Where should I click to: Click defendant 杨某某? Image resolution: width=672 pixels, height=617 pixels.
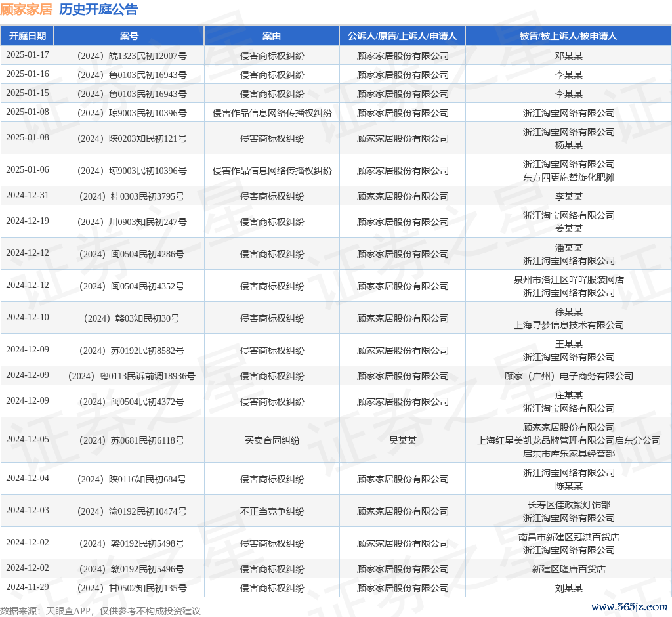pos(569,145)
